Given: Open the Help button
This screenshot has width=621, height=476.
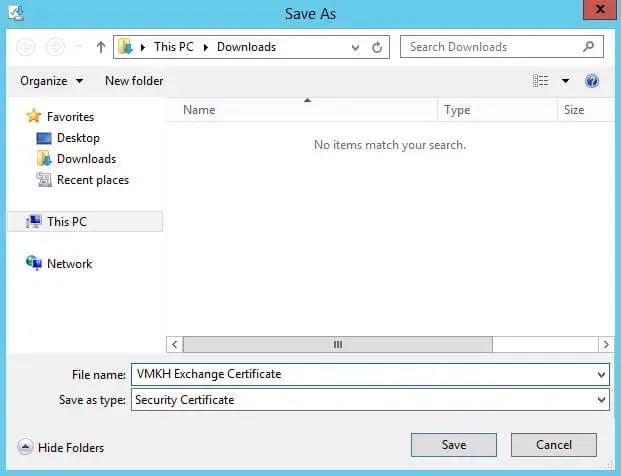Looking at the screenshot, I should pos(592,81).
